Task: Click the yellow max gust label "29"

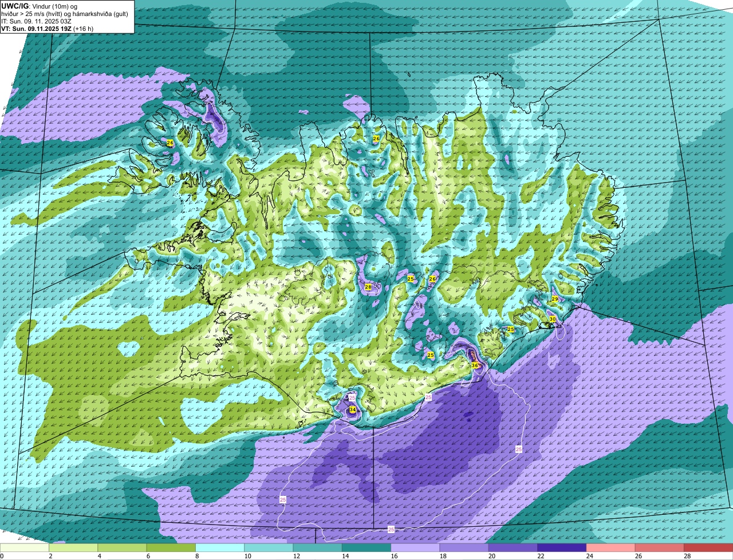Action: pyautogui.click(x=555, y=299)
